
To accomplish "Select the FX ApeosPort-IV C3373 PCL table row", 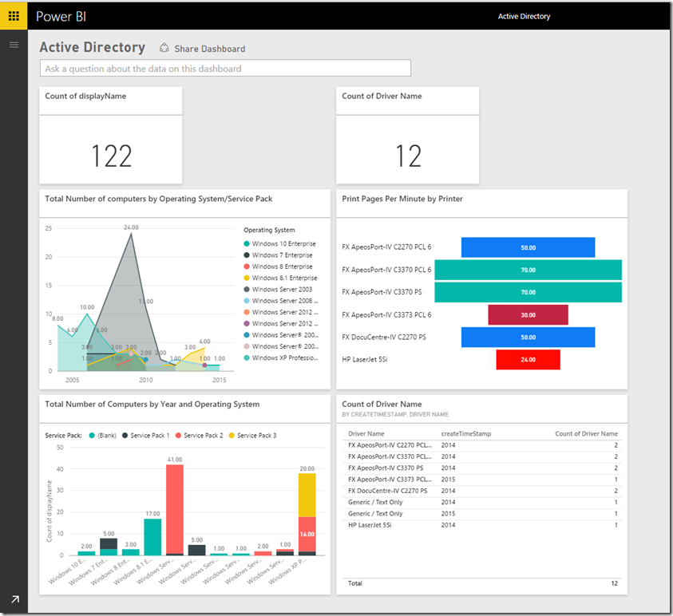I will (483, 480).
